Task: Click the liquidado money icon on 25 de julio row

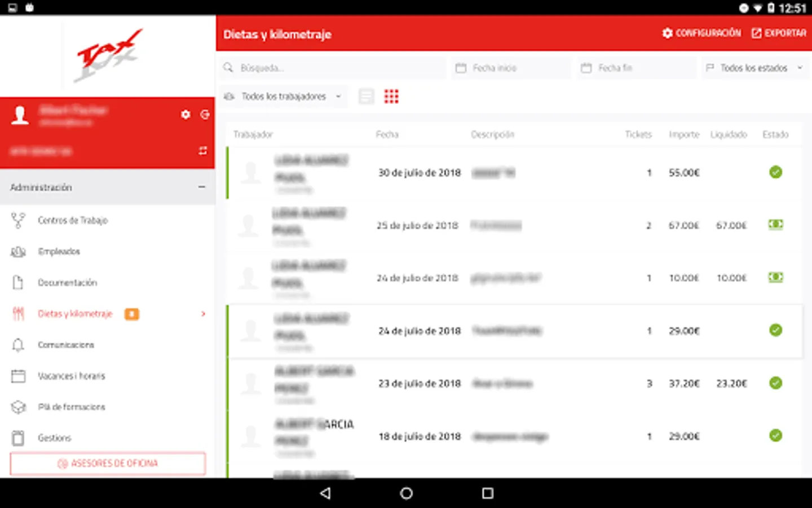Action: click(775, 225)
